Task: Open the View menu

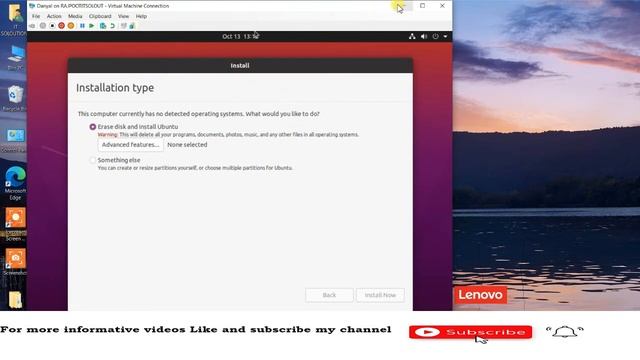Action: click(x=123, y=16)
